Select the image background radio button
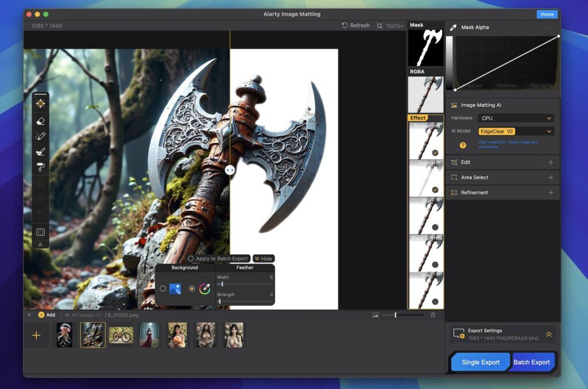588x389 pixels. (163, 288)
